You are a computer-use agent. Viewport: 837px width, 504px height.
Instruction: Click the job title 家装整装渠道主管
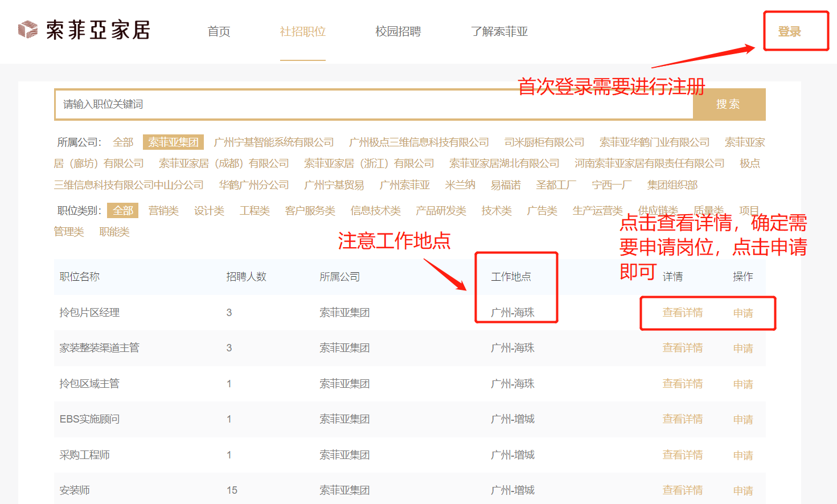coord(99,348)
